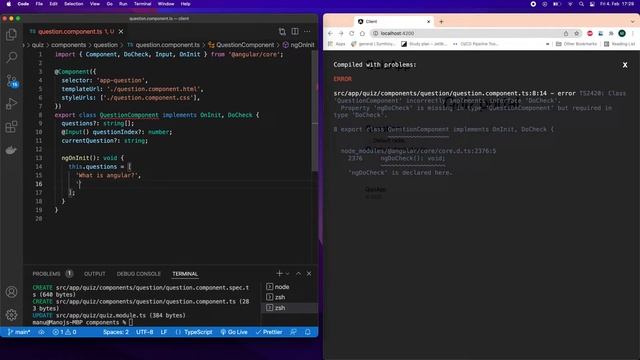The width and height of the screenshot is (640, 360).
Task: Click the question folder breadcrumb
Action: [106, 45]
